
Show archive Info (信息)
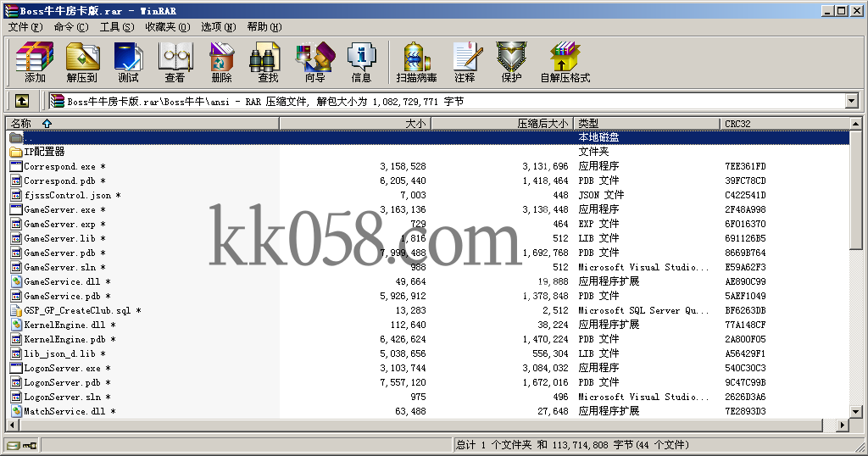(x=361, y=62)
